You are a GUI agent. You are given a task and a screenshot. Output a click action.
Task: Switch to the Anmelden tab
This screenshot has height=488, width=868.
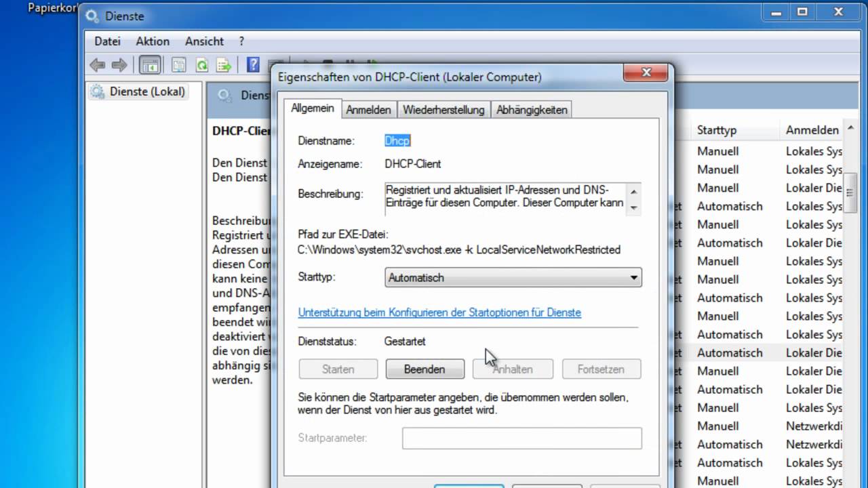pyautogui.click(x=368, y=110)
